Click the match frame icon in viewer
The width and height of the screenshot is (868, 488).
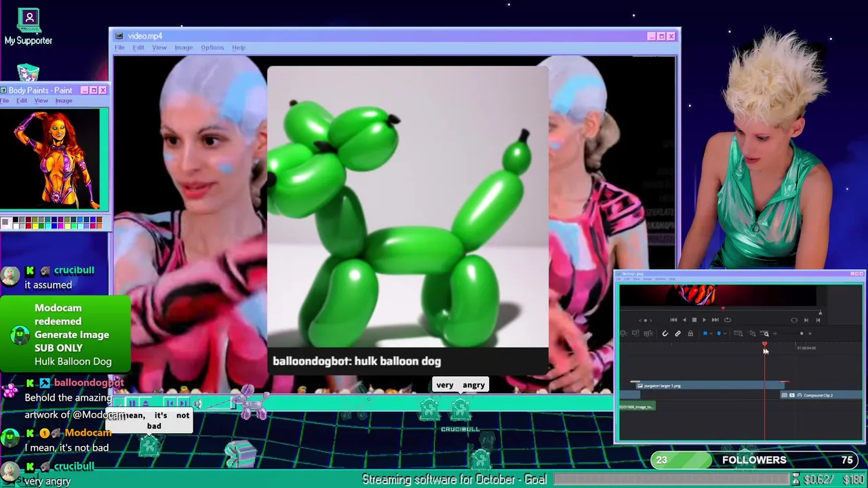794,320
